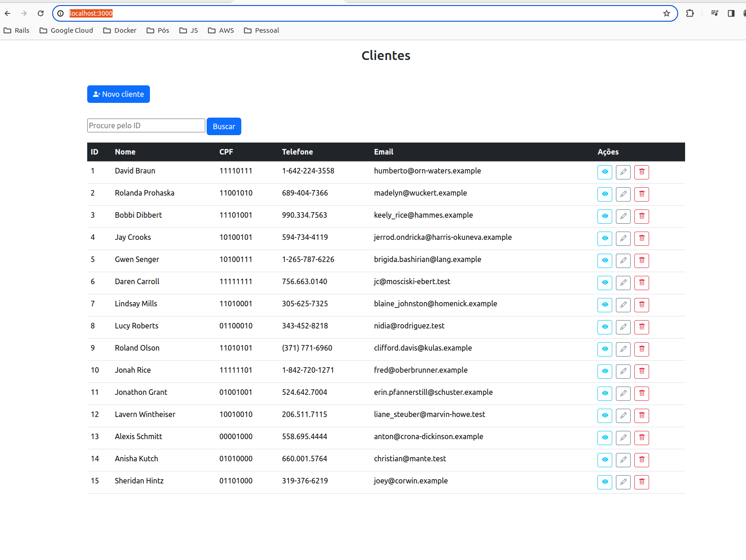
Task: Show details for Lindsay Mills
Action: coord(604,305)
